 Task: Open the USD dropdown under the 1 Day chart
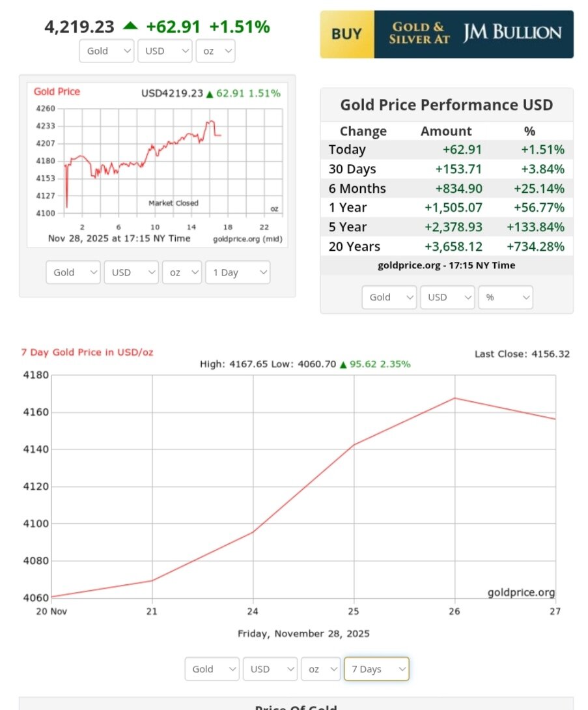tap(131, 272)
